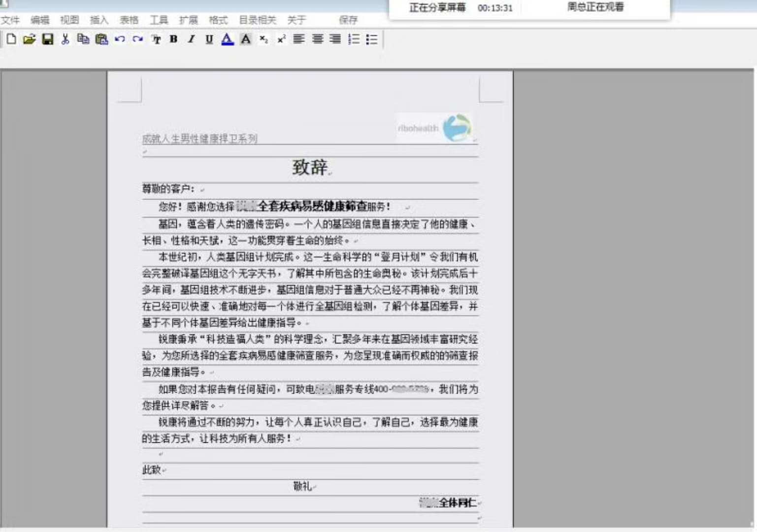Redo the last undone action
Image resolution: width=757 pixels, height=532 pixels.
pyautogui.click(x=137, y=39)
